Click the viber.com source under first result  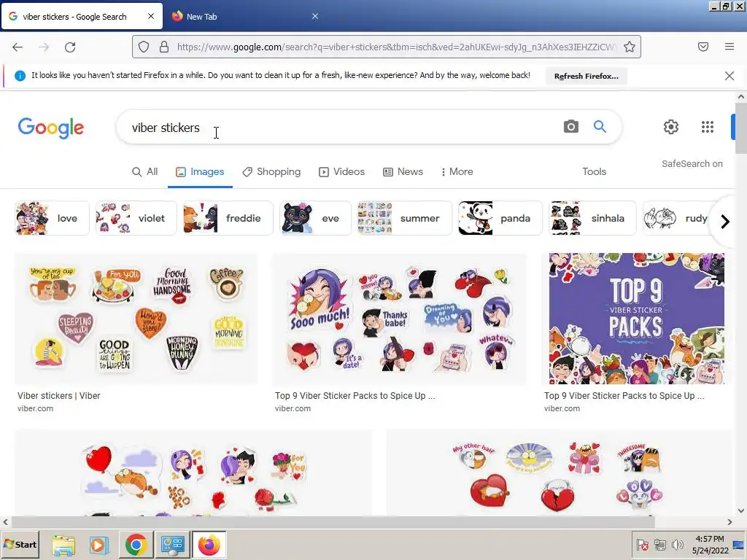click(35, 408)
